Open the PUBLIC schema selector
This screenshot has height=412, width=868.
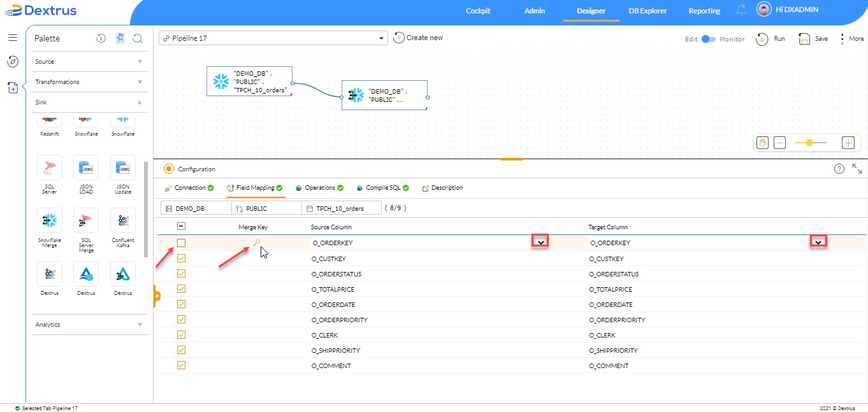pyautogui.click(x=266, y=208)
